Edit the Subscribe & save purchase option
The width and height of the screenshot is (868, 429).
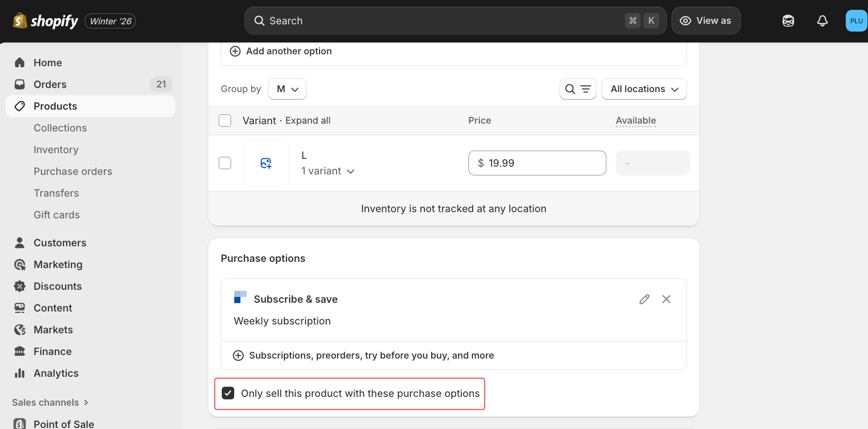click(x=644, y=299)
